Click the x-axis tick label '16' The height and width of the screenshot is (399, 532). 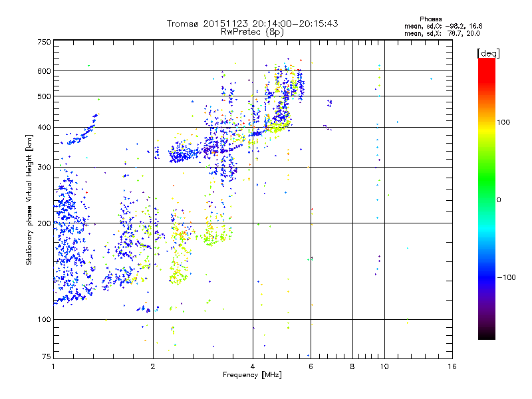[452, 366]
